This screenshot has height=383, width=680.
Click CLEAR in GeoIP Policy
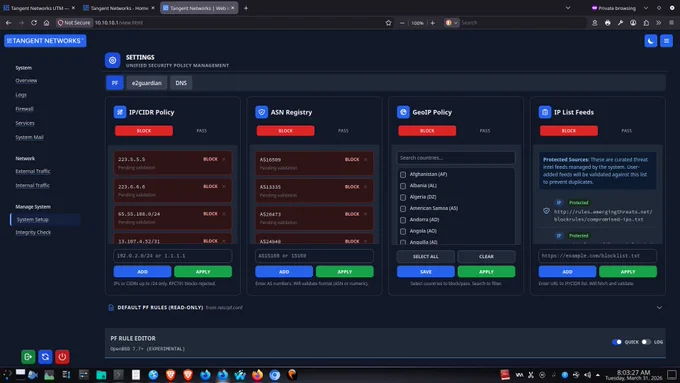[486, 256]
